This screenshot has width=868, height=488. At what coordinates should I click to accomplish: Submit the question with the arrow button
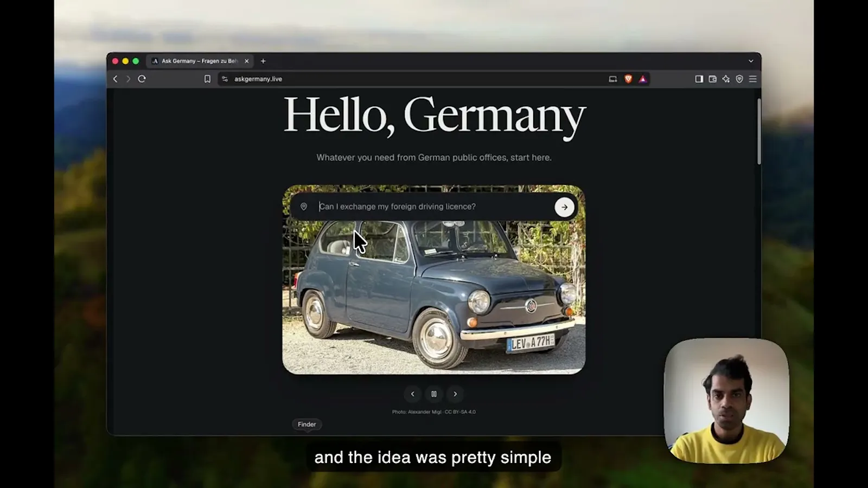pyautogui.click(x=565, y=207)
